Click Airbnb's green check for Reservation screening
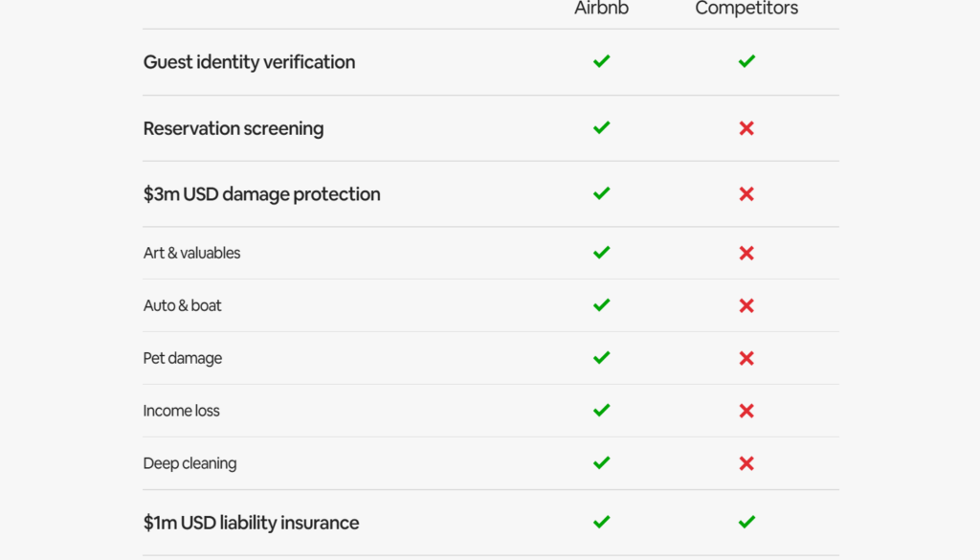The width and height of the screenshot is (980, 560). click(601, 127)
